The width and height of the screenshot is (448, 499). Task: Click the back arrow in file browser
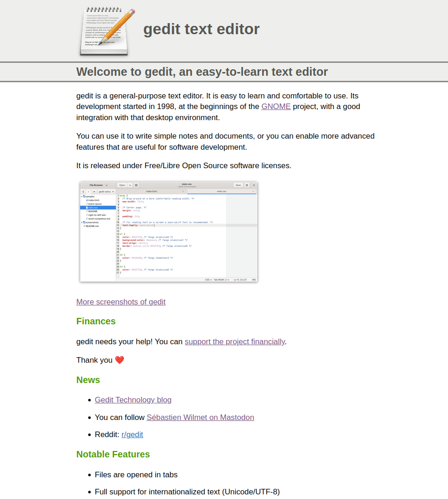tap(83, 191)
